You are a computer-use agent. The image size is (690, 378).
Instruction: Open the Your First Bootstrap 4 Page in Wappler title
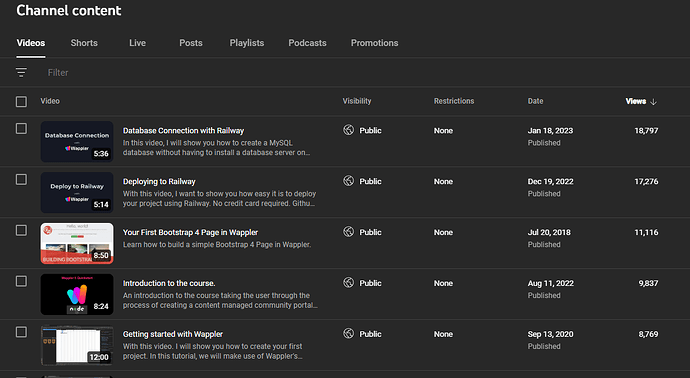pyautogui.click(x=190, y=232)
